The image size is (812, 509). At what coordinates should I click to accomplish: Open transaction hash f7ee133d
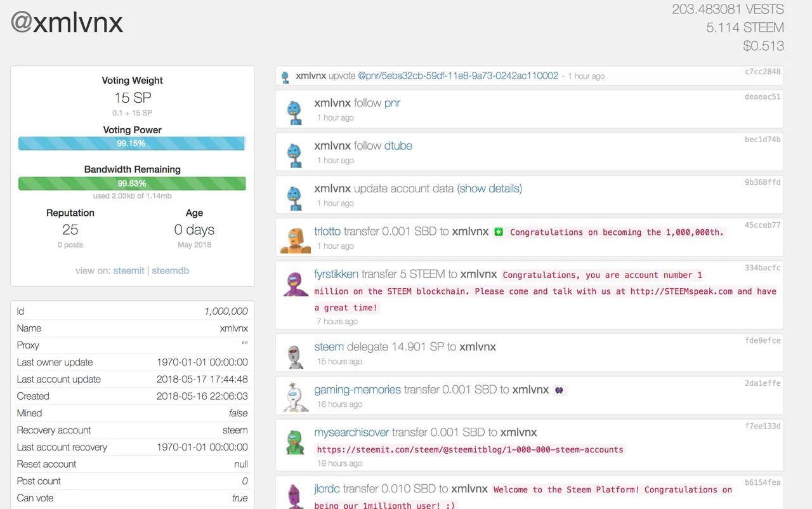(x=763, y=426)
